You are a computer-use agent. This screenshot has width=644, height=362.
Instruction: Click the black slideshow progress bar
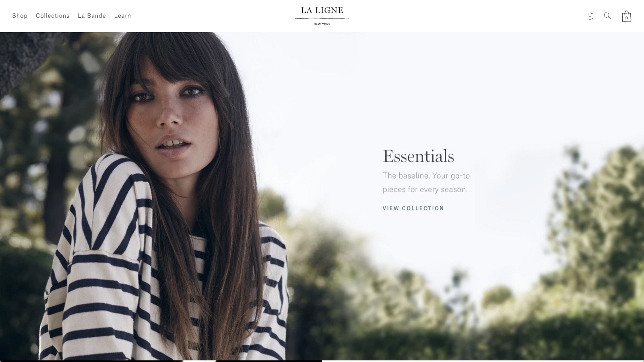click(x=161, y=361)
